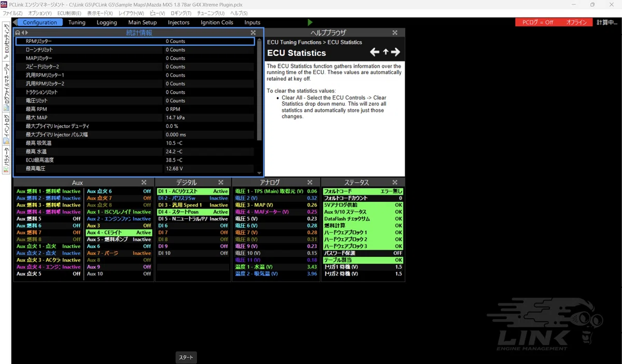The width and height of the screenshot is (622, 364).
Task: Switch to the Main Setup page tab
Action: tap(143, 22)
